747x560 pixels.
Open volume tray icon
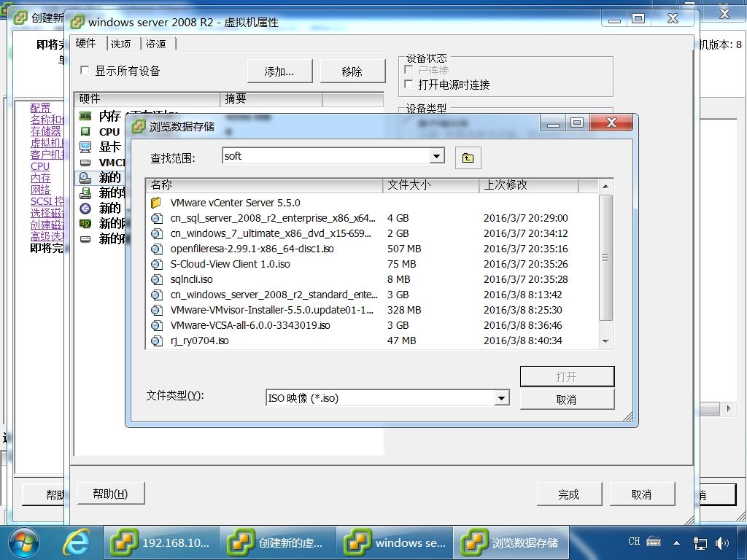pyautogui.click(x=722, y=542)
